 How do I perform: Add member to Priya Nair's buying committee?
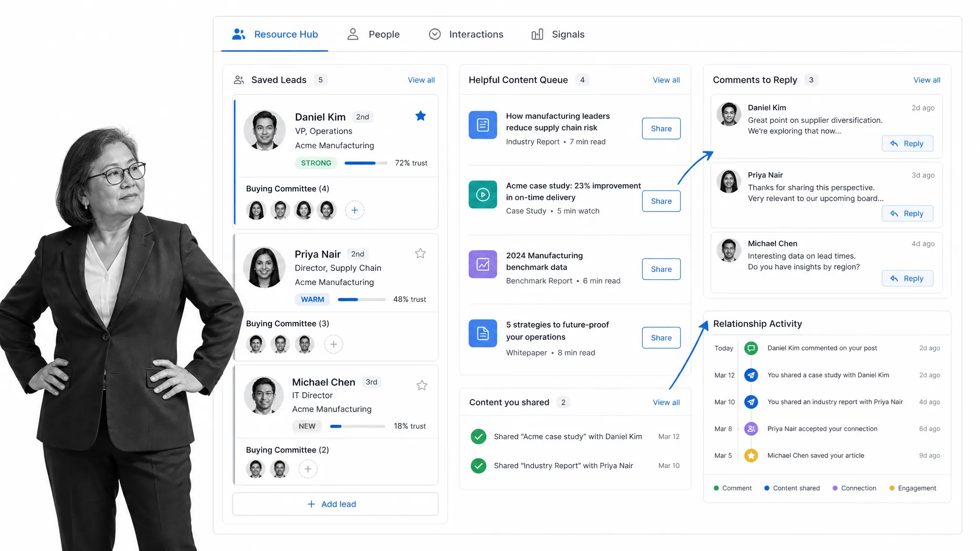(x=334, y=344)
